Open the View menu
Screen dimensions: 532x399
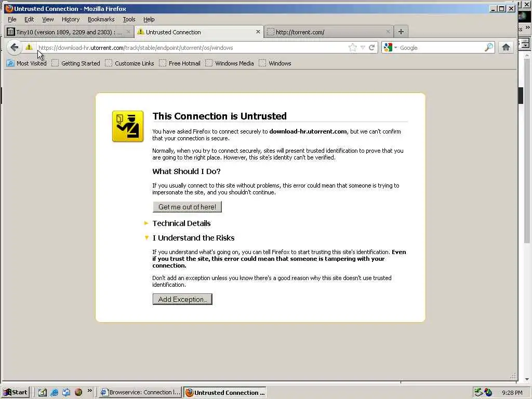(48, 19)
